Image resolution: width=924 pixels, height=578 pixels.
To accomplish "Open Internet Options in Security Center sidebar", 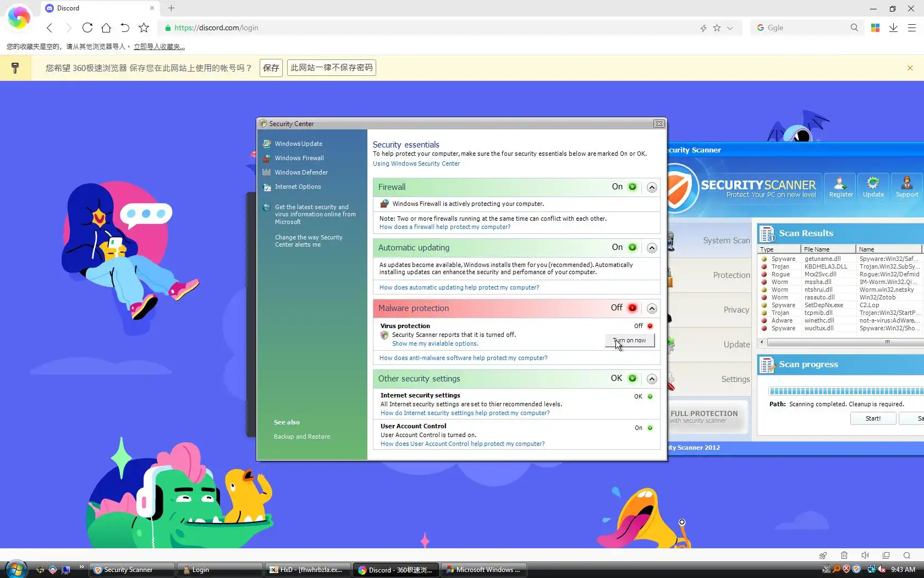I will pos(298,187).
